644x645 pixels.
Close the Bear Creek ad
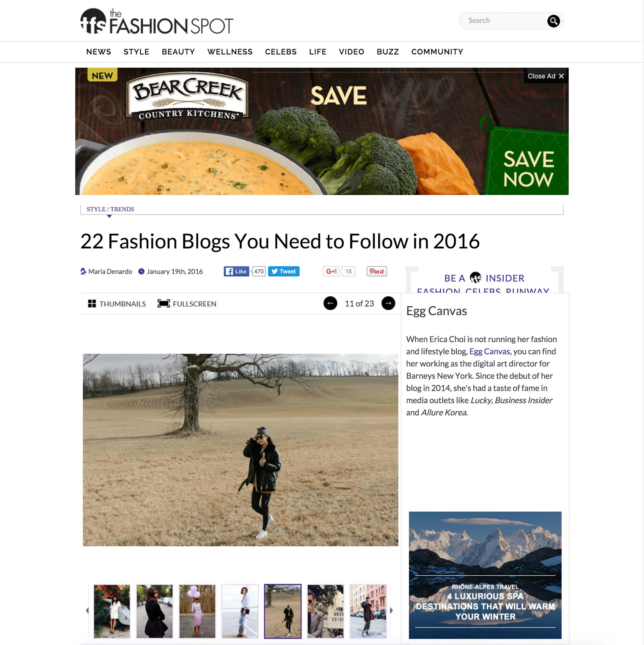(546, 76)
